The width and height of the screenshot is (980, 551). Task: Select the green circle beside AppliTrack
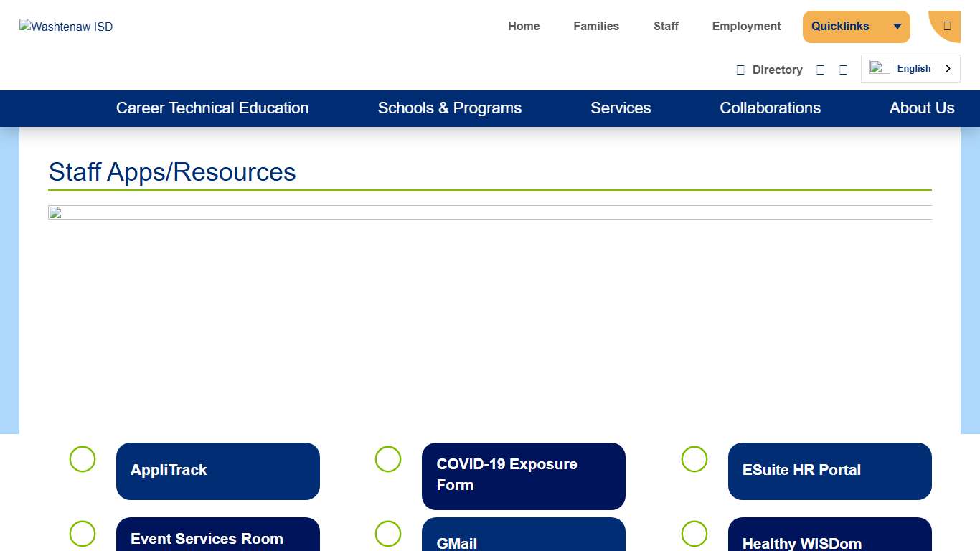83,459
